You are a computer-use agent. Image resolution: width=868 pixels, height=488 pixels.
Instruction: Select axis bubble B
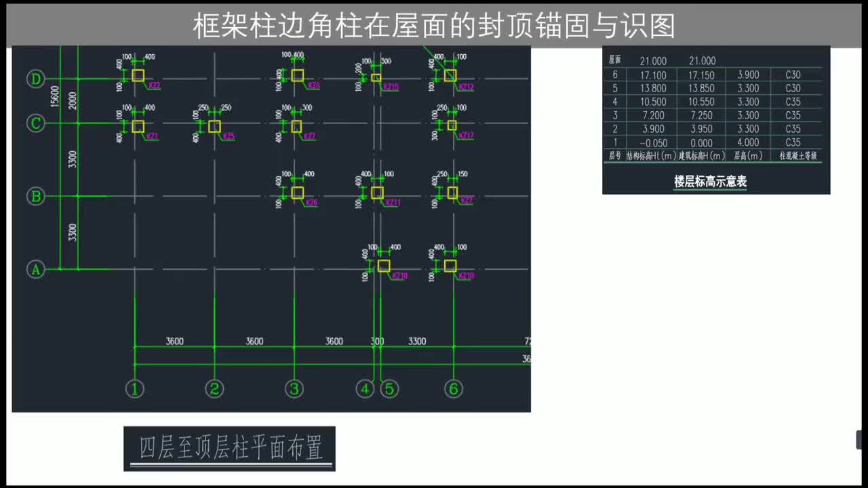point(35,197)
